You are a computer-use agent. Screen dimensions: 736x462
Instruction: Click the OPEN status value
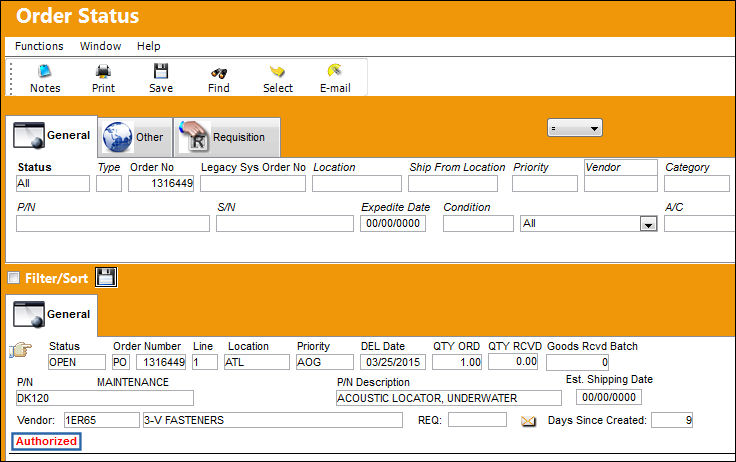(77, 362)
